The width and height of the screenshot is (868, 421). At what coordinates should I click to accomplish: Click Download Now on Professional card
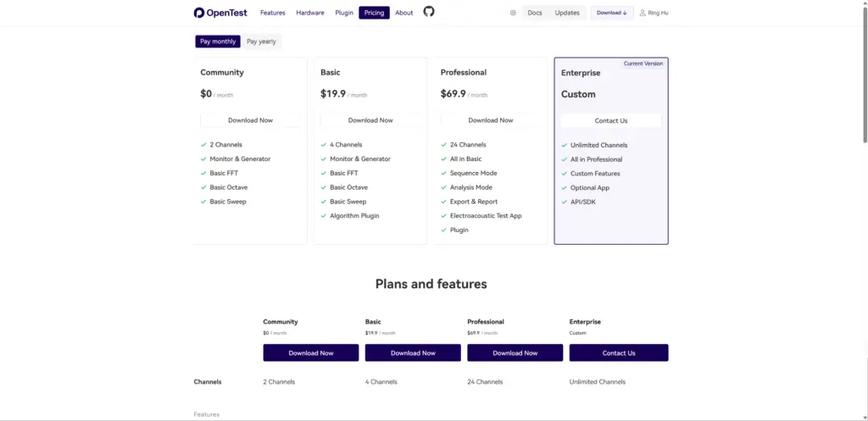coord(491,120)
